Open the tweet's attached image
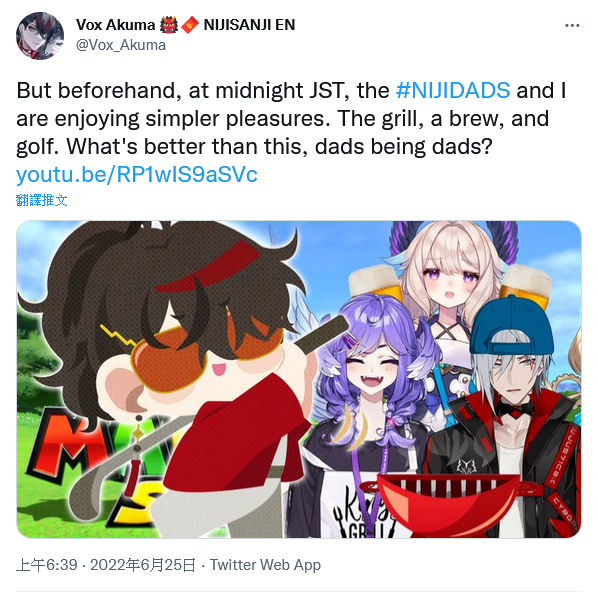 (x=299, y=379)
